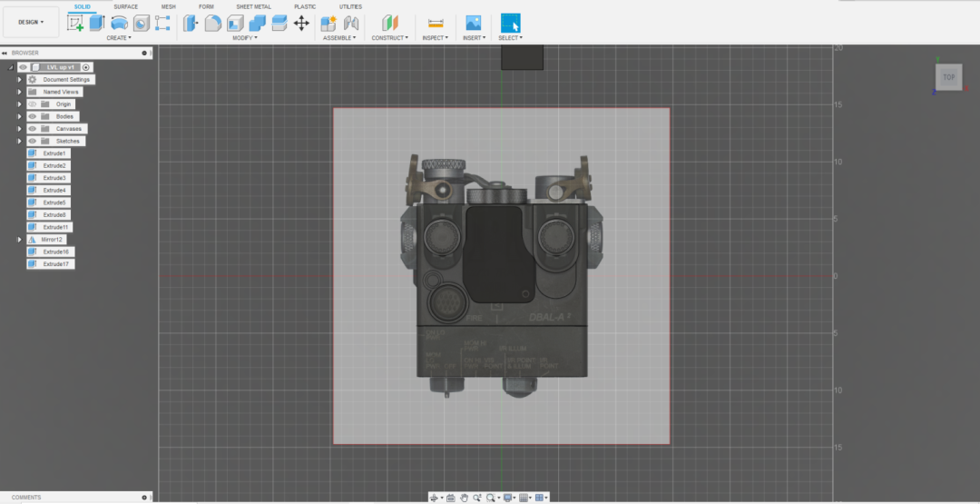Click the Create Sketch tool icon
The height and width of the screenshot is (504, 980).
75,24
